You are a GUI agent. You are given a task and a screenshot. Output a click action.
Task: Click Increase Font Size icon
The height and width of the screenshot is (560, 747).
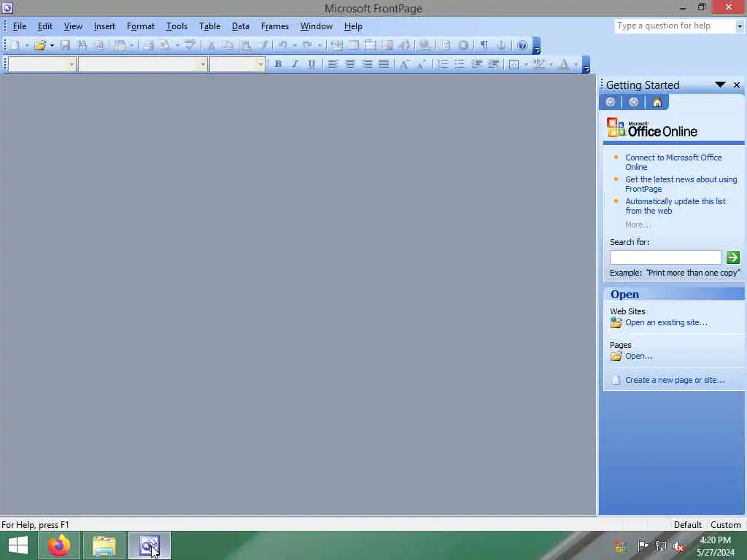[404, 64]
